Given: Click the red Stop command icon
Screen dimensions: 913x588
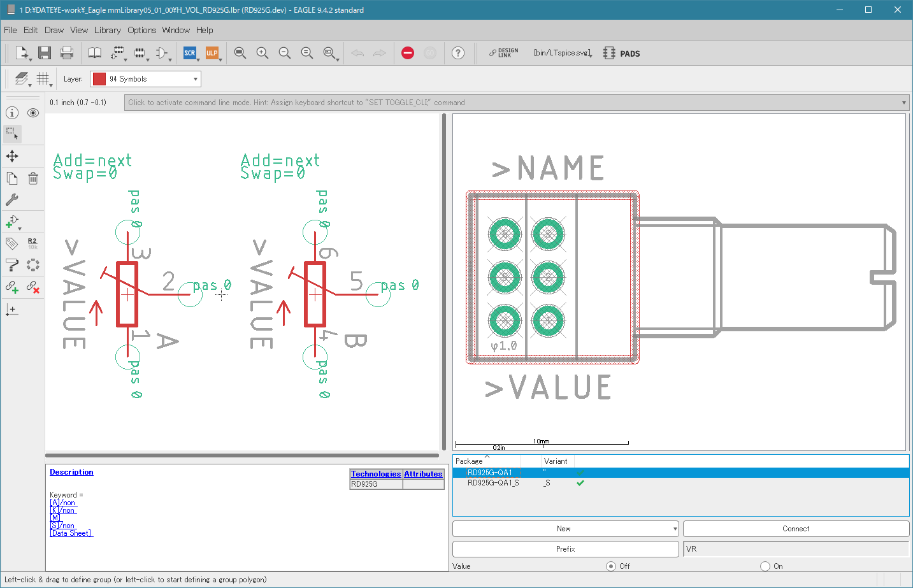Looking at the screenshot, I should point(408,53).
